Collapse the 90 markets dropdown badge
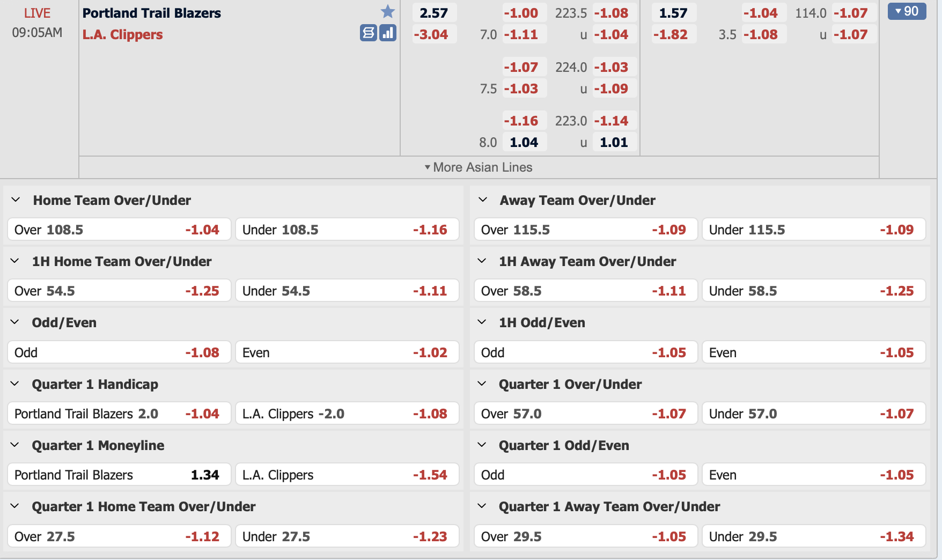The image size is (942, 560). 907,11
